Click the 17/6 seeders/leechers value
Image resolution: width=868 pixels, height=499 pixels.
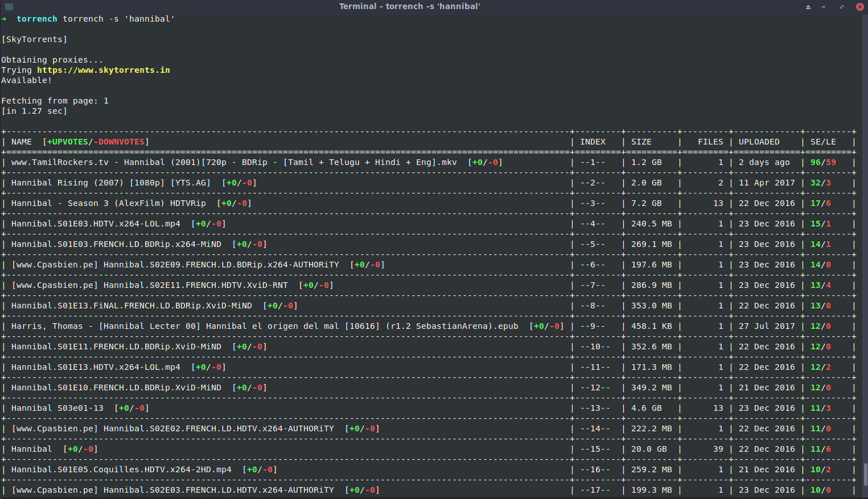(x=821, y=203)
